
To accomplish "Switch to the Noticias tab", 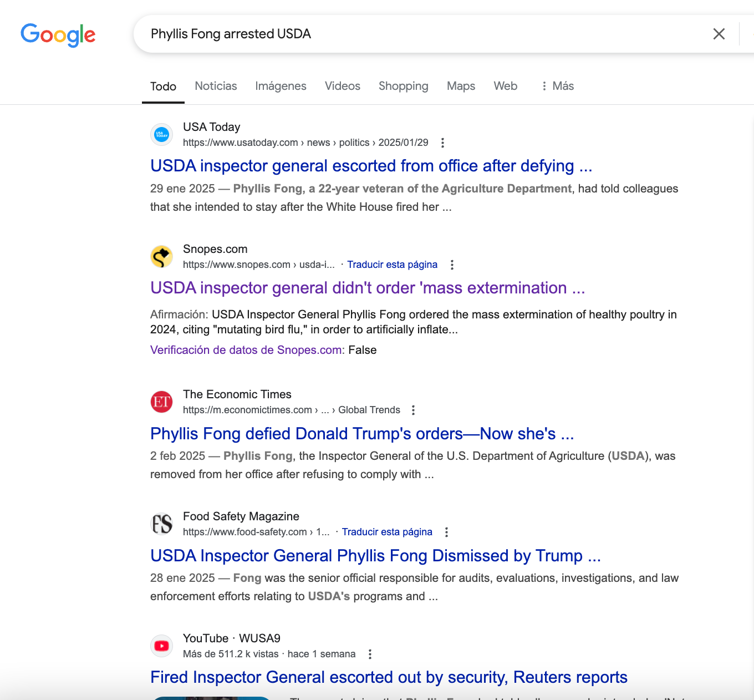I will (x=216, y=86).
